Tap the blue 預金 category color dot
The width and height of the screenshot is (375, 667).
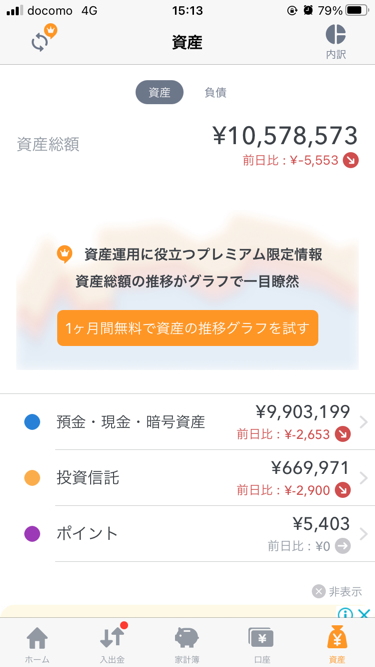pyautogui.click(x=32, y=422)
